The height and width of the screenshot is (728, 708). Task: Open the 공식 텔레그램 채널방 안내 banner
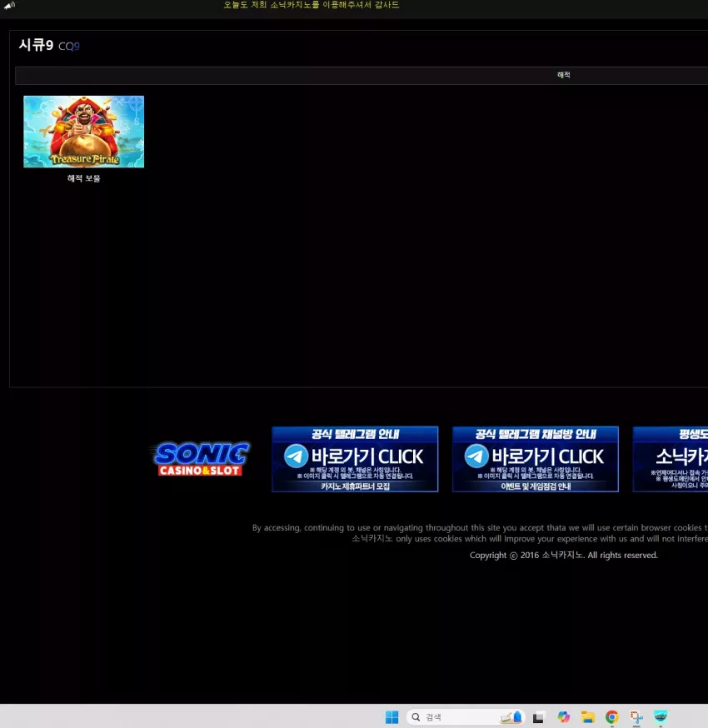[x=536, y=459]
